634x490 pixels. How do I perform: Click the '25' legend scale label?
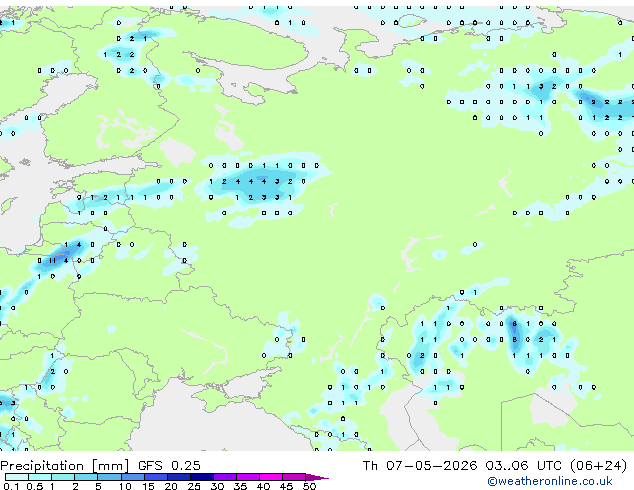click(x=194, y=486)
